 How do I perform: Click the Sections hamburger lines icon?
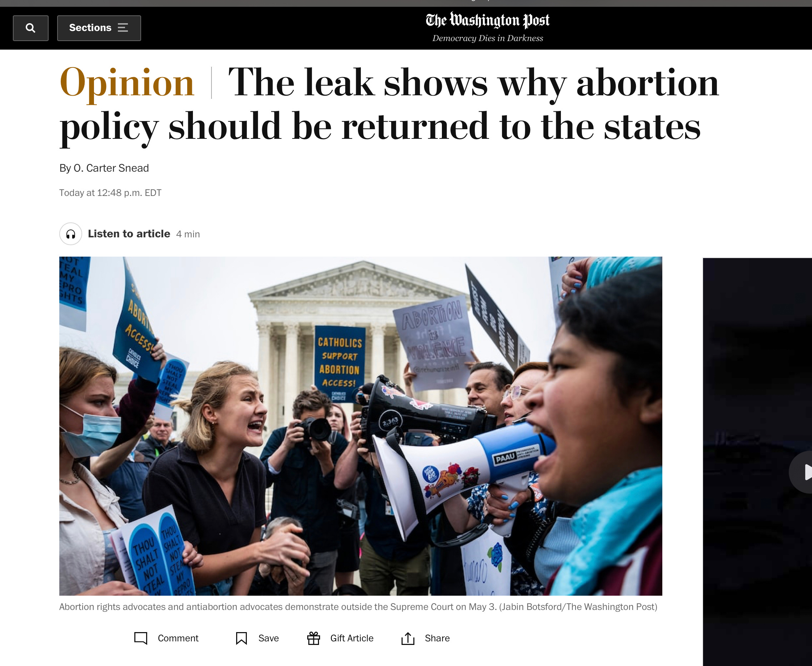click(123, 27)
